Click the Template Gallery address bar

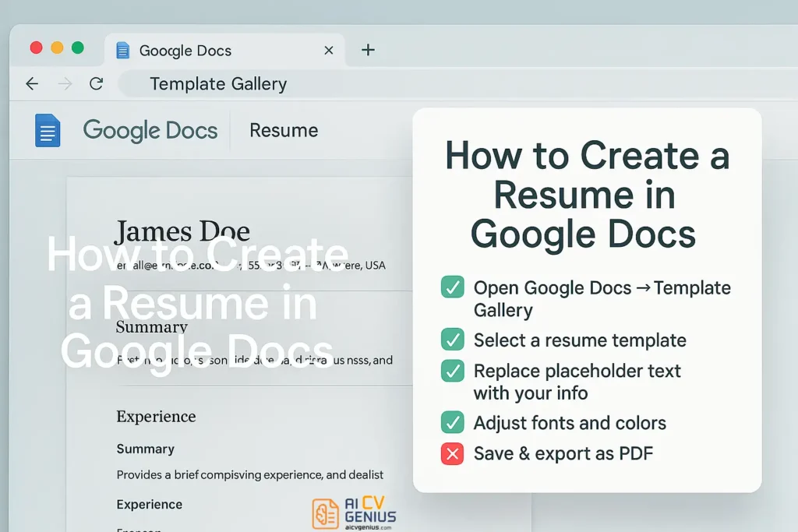click(458, 84)
